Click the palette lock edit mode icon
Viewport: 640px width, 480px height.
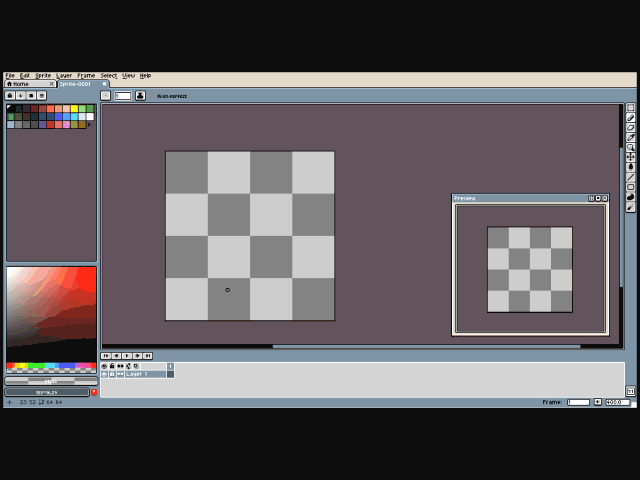10,96
